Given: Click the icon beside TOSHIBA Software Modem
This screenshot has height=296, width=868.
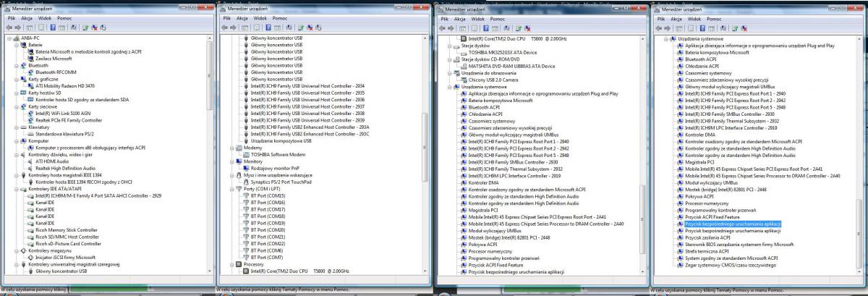Looking at the screenshot, I should [x=244, y=153].
